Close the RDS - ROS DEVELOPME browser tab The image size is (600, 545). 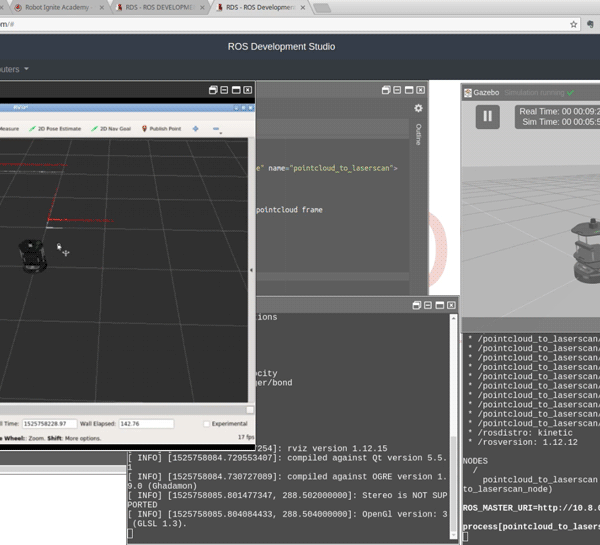point(202,7)
